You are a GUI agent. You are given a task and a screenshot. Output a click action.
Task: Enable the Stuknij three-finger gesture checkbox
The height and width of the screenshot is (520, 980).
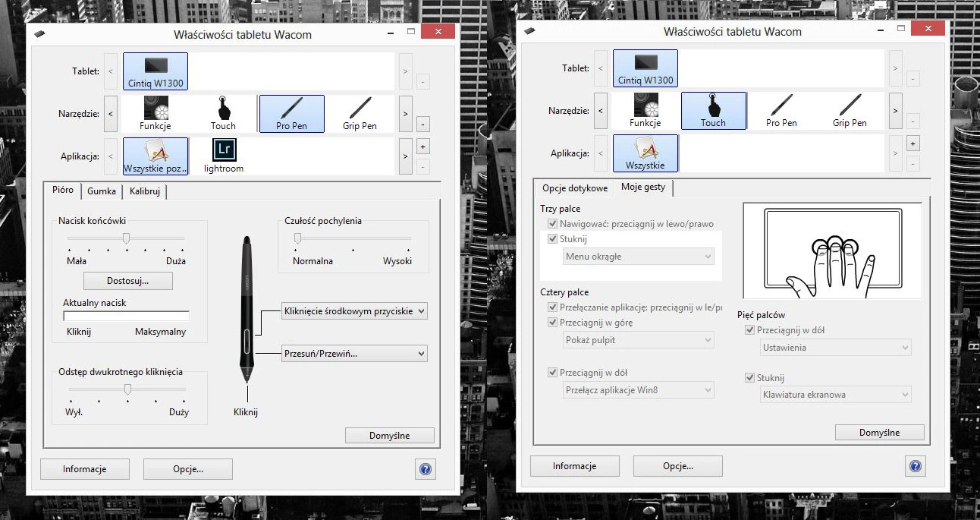pyautogui.click(x=553, y=238)
